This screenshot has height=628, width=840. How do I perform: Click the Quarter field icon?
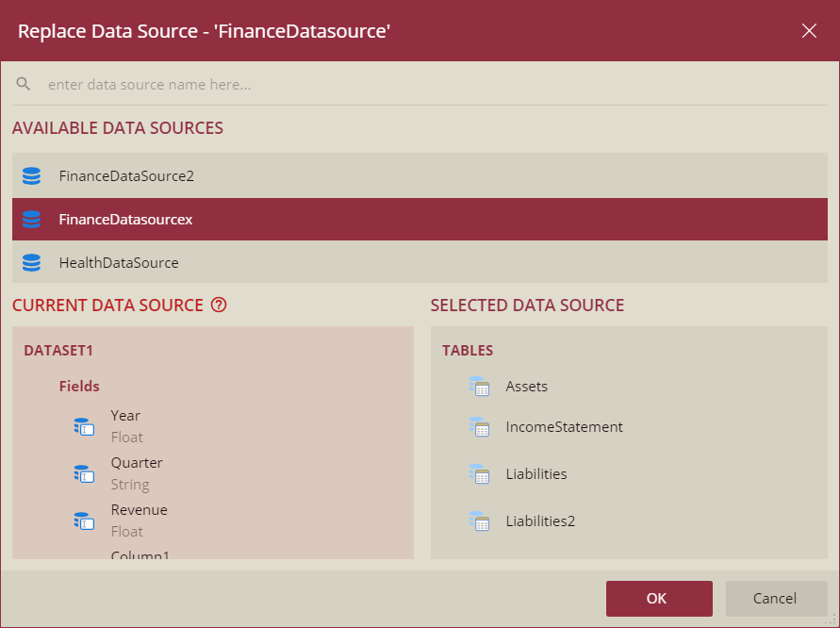84,473
